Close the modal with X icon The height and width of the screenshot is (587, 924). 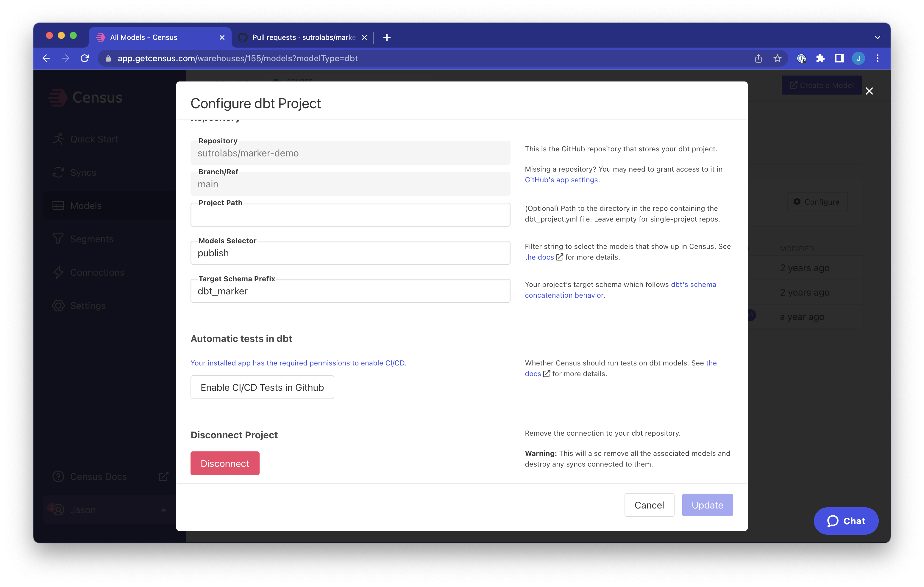[x=869, y=91]
